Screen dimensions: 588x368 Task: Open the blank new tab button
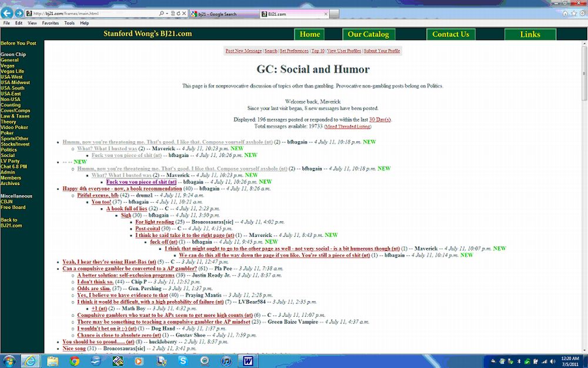point(335,14)
